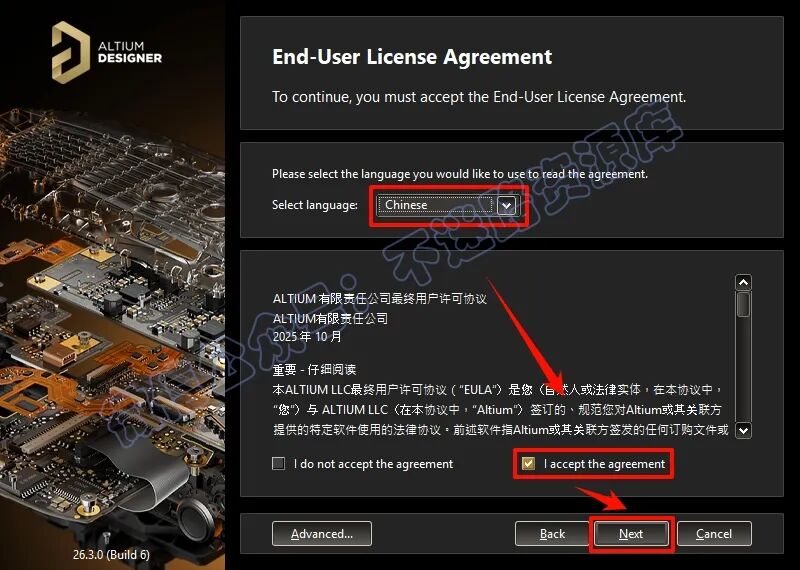The image size is (800, 570).
Task: Select the Chinese language combo box
Action: point(447,205)
